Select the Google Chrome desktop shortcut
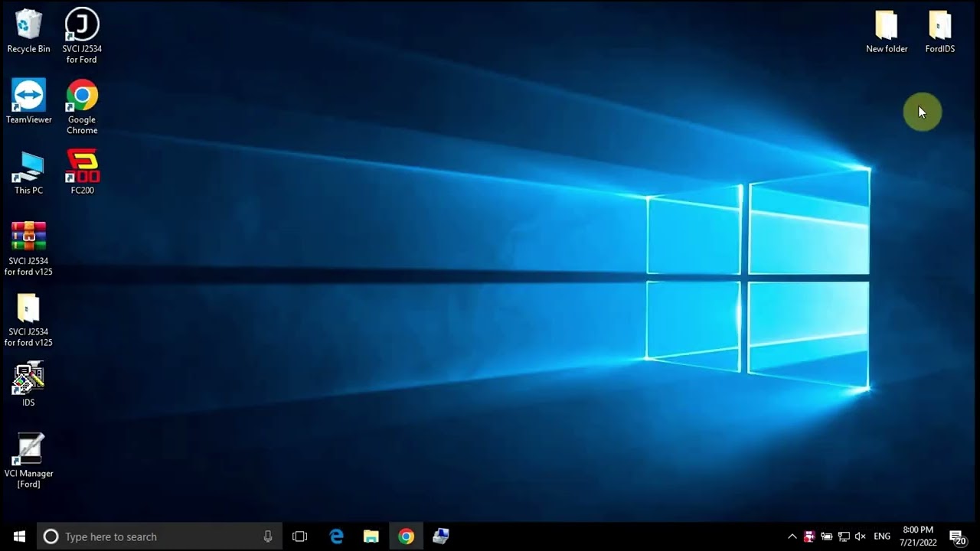The height and width of the screenshot is (551, 980). (x=82, y=107)
